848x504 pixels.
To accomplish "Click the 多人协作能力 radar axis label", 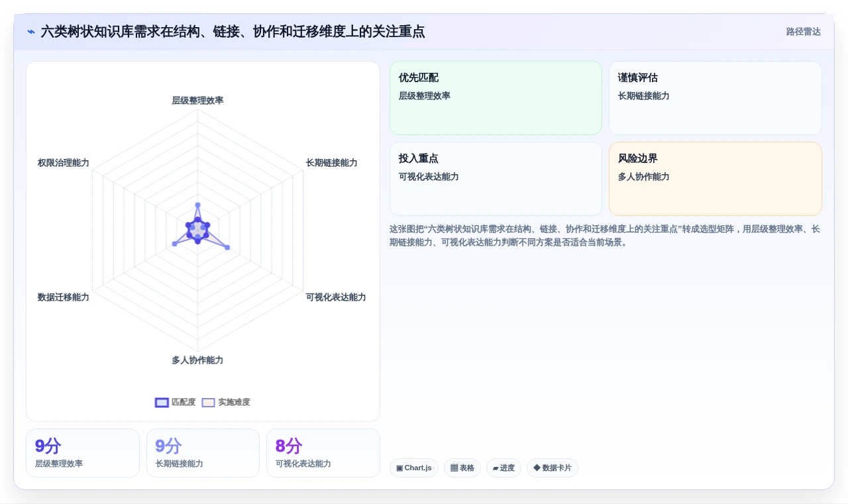I will coord(197,360).
